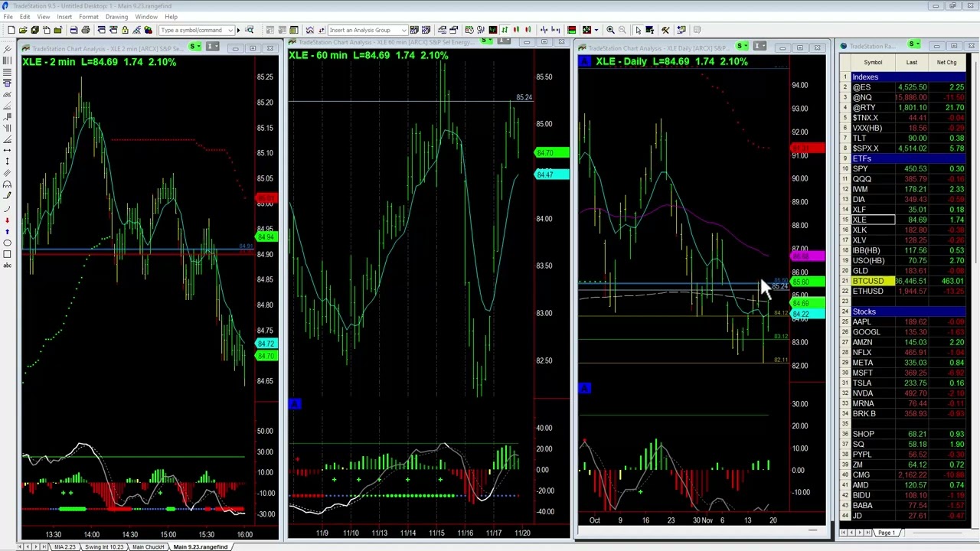
Task: Sort by Last column header
Action: (911, 63)
